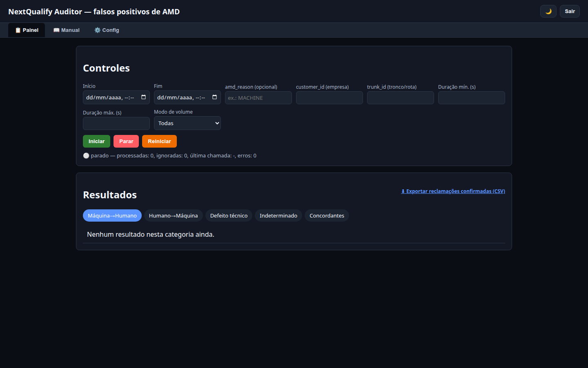This screenshot has width=588, height=368.
Task: Click the Resultados heading
Action: coord(110,195)
